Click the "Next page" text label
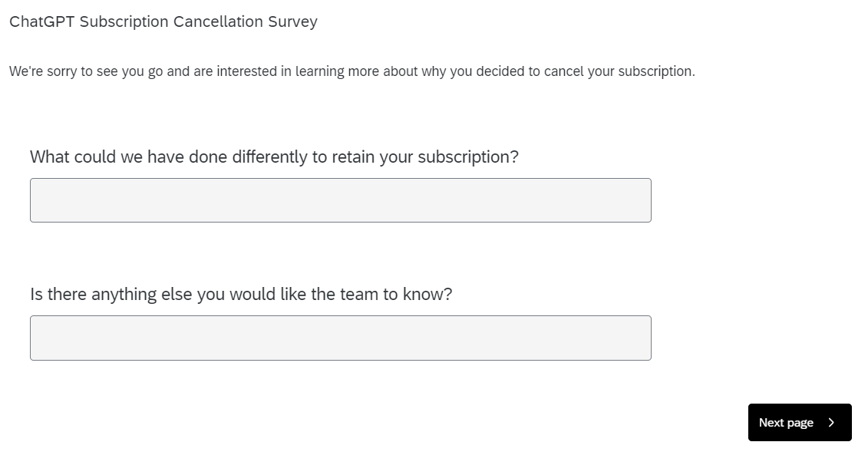The height and width of the screenshot is (465, 868). click(x=786, y=423)
